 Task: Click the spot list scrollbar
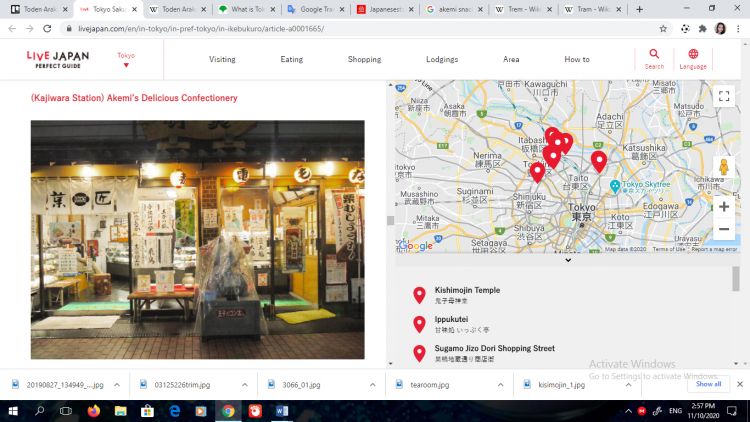click(736, 278)
